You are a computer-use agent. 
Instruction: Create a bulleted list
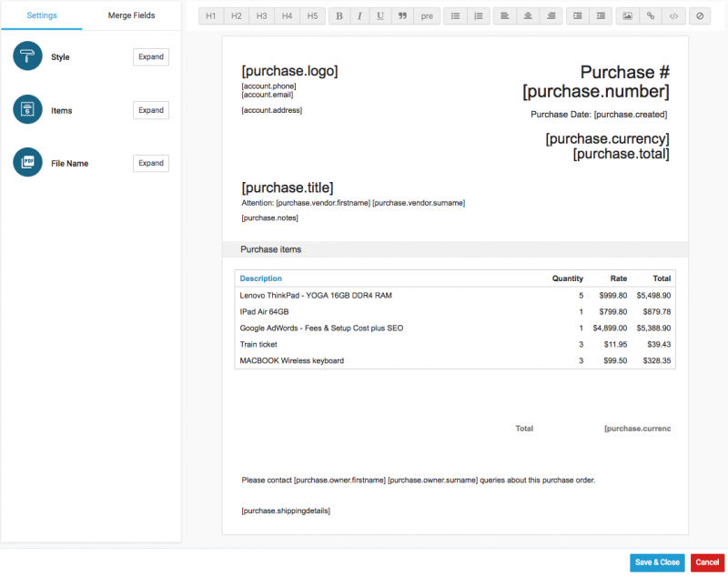456,16
